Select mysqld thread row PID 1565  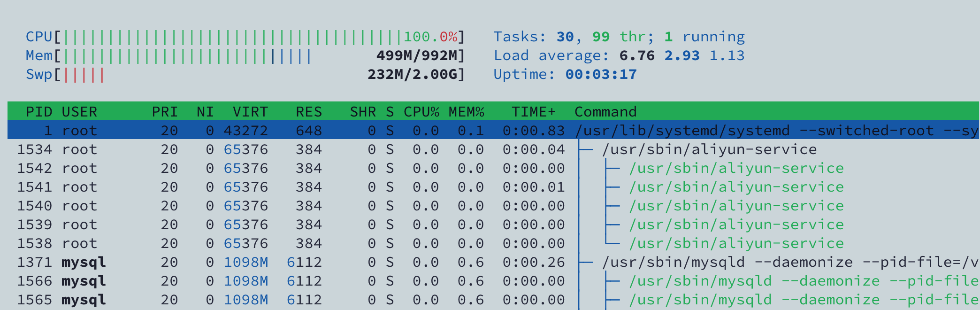(x=493, y=300)
